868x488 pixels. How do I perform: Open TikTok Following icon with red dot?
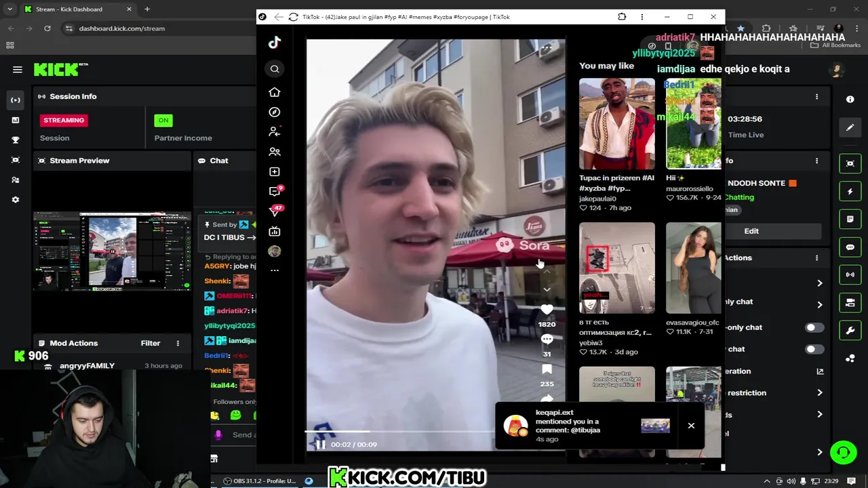point(275,131)
